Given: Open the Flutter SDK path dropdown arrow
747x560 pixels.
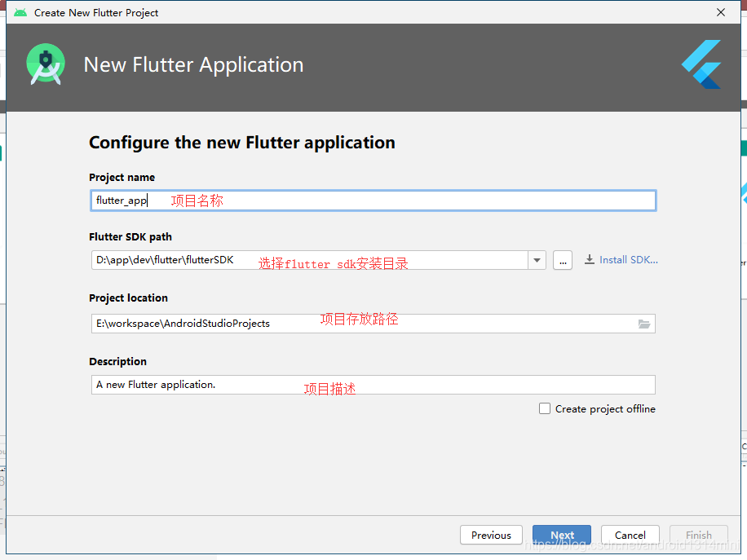Looking at the screenshot, I should (537, 260).
